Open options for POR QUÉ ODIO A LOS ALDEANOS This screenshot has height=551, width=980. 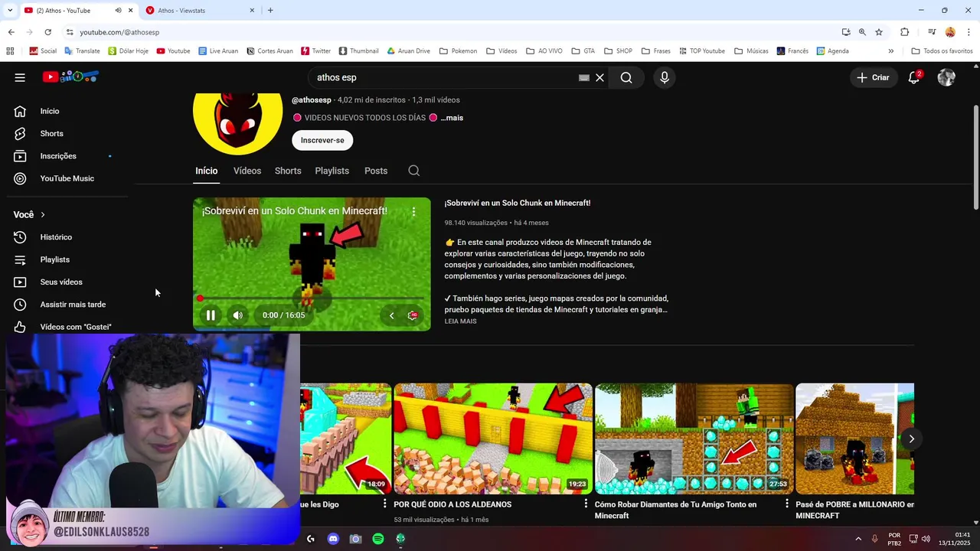coord(586,504)
